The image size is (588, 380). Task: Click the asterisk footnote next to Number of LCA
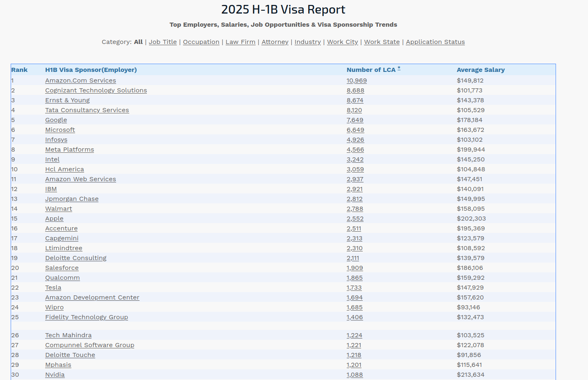pos(399,68)
